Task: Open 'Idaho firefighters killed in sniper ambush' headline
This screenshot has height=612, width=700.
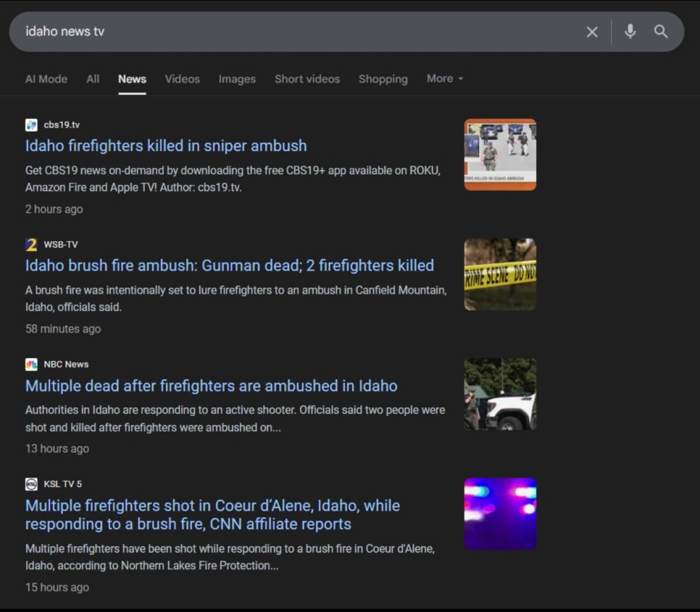Action: 166,145
